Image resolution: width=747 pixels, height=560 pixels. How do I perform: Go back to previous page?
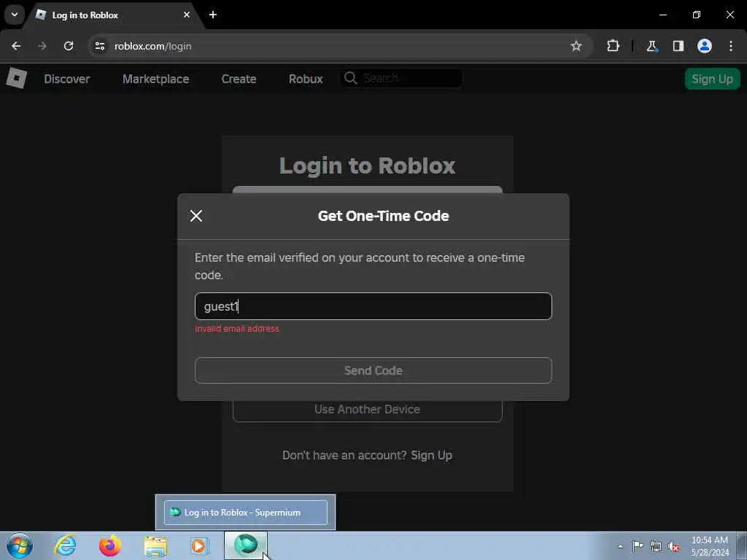click(x=16, y=46)
